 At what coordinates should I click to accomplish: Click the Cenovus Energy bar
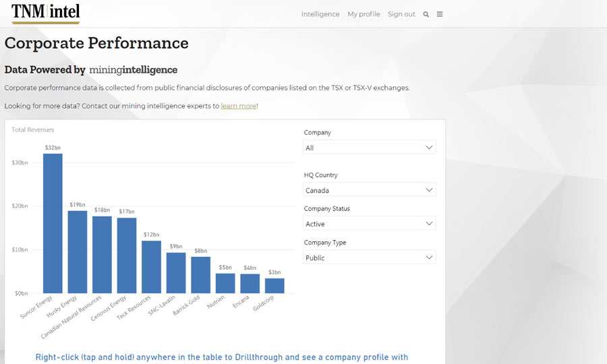[127, 255]
